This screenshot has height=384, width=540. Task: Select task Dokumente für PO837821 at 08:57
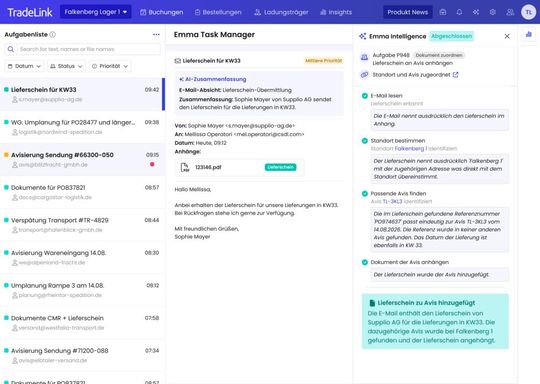click(82, 192)
